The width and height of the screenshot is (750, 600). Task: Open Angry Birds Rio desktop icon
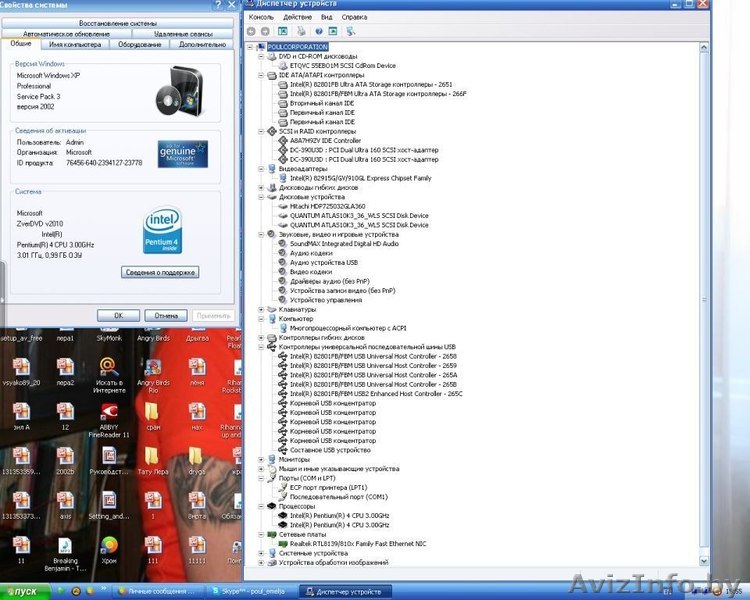[x=153, y=366]
